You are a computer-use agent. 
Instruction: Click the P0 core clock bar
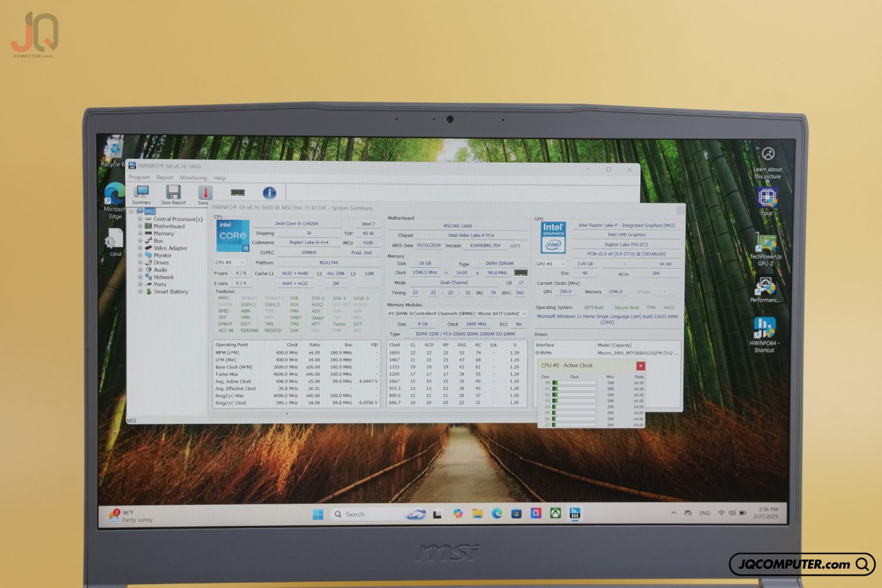point(574,383)
